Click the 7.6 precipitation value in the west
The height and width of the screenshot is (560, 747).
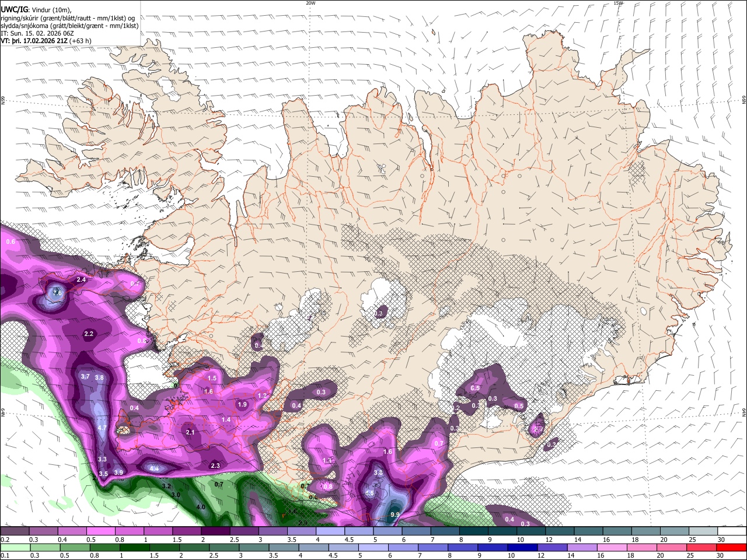pyautogui.click(x=57, y=292)
